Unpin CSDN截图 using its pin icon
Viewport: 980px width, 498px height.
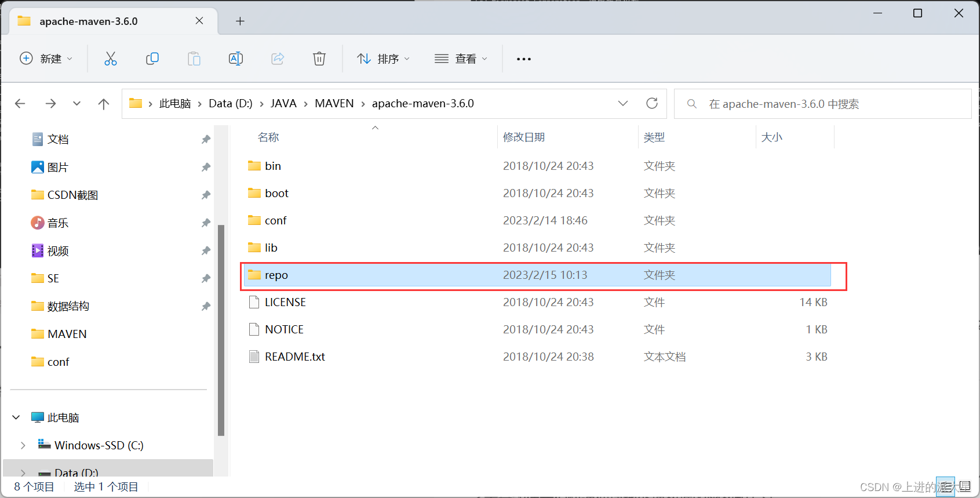tap(205, 195)
